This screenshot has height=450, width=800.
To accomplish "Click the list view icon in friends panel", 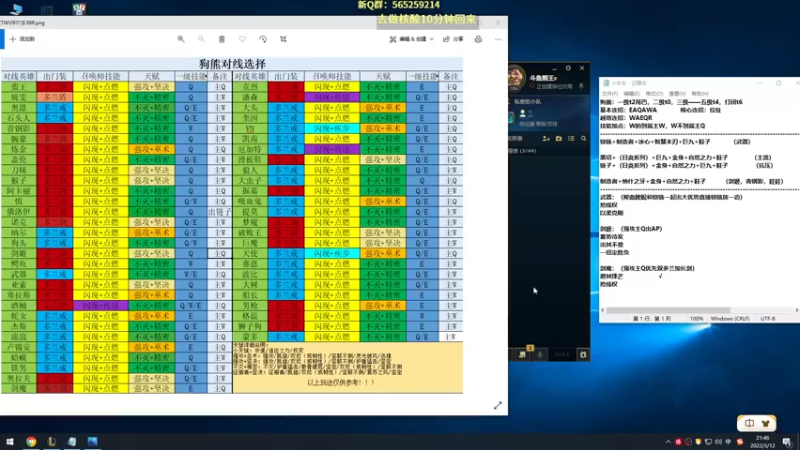I will click(571, 139).
